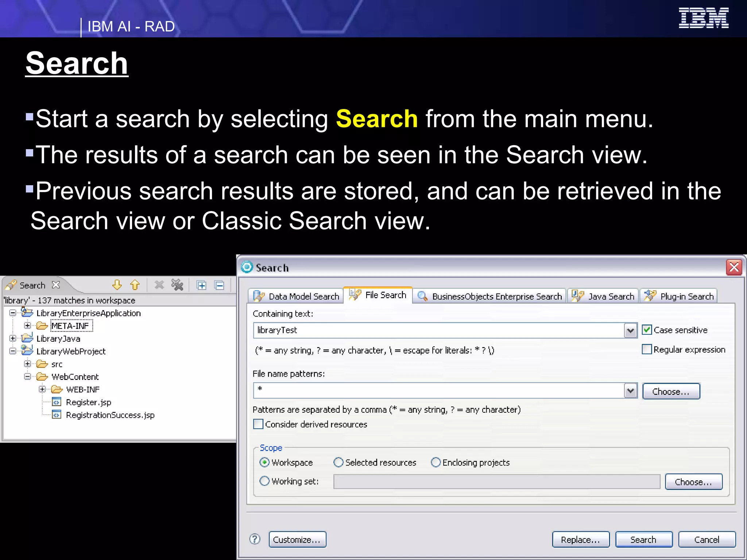Select the Selected resources radio button

pos(338,462)
